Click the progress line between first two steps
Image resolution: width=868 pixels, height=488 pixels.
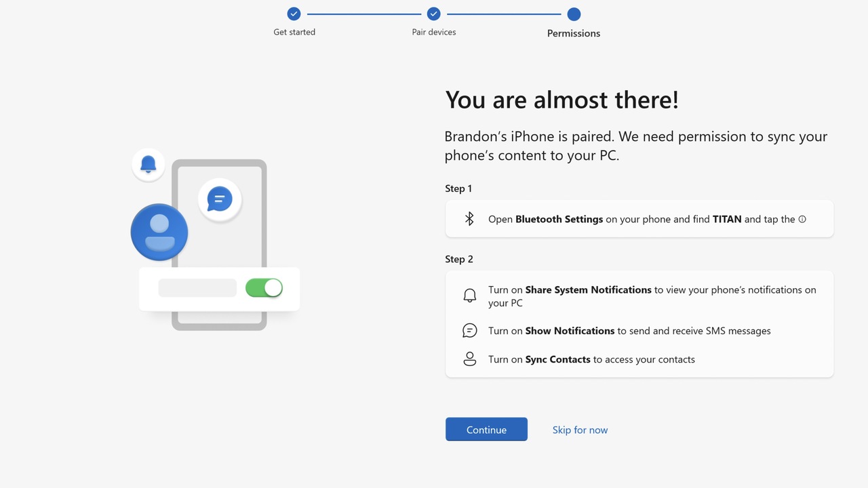[x=363, y=14]
